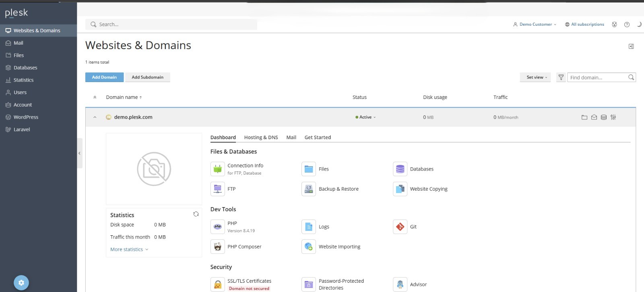This screenshot has width=644, height=292.
Task: Toggle dark mode moon icon
Action: (x=639, y=25)
